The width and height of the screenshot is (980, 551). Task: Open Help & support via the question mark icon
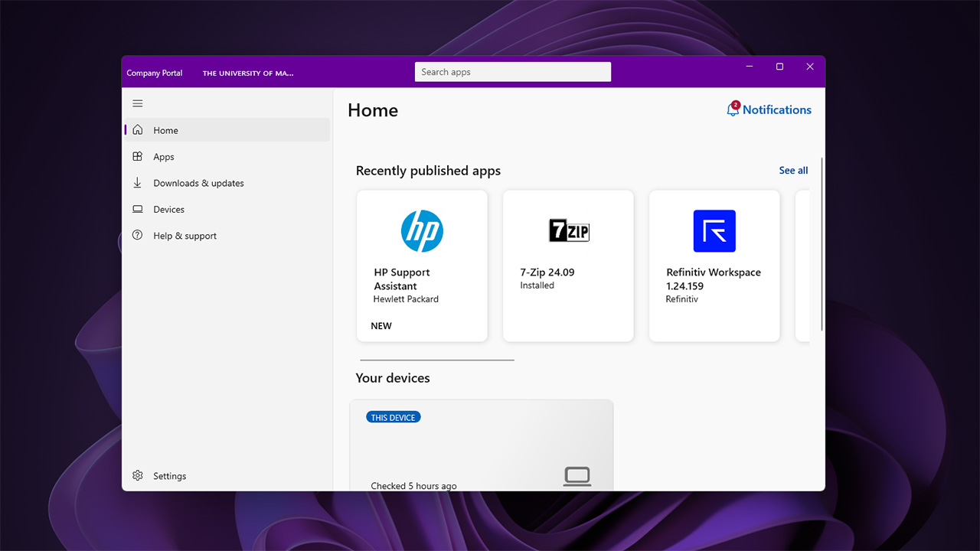(x=138, y=235)
